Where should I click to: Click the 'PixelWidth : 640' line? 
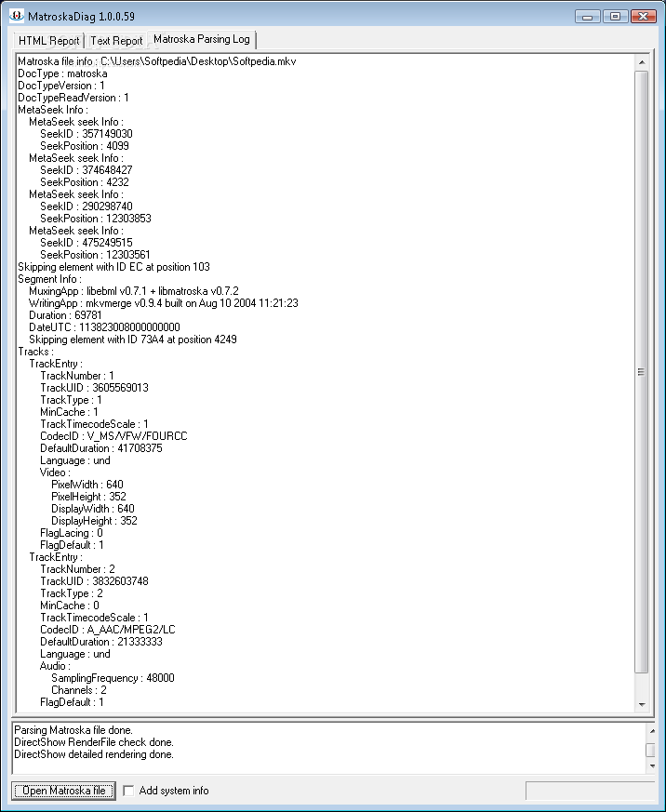(x=87, y=485)
